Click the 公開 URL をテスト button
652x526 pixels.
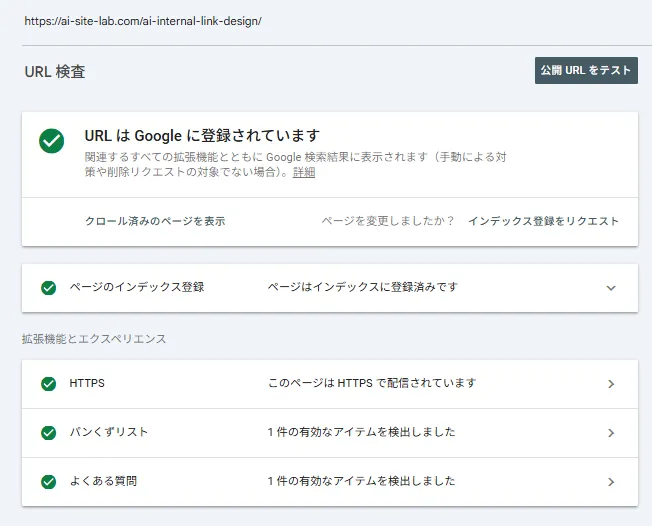coord(586,70)
